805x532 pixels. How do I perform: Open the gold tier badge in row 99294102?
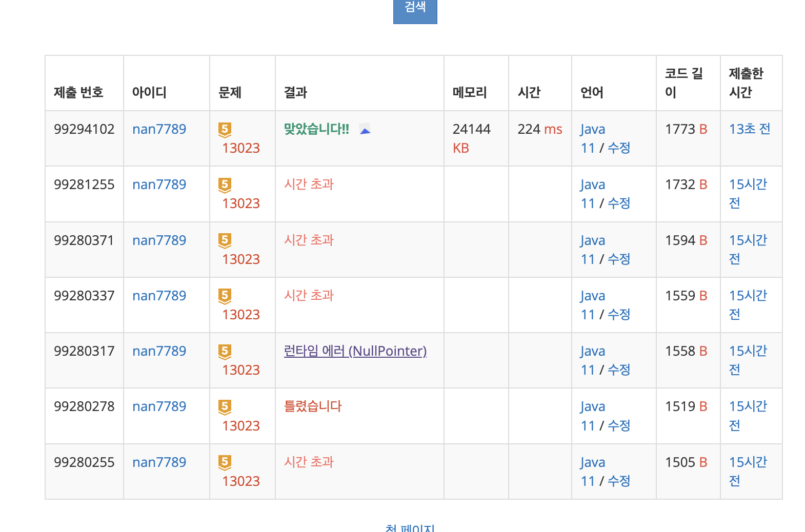click(225, 130)
